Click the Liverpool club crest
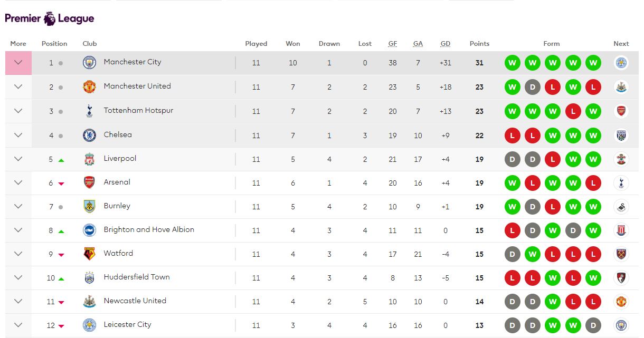 point(89,159)
